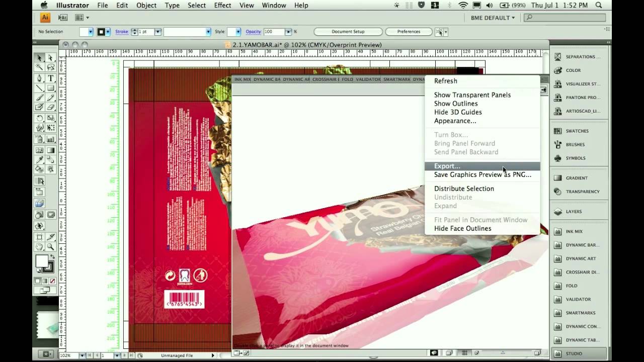
Task: Click the Stroke color box in toolbox
Action: point(48,268)
